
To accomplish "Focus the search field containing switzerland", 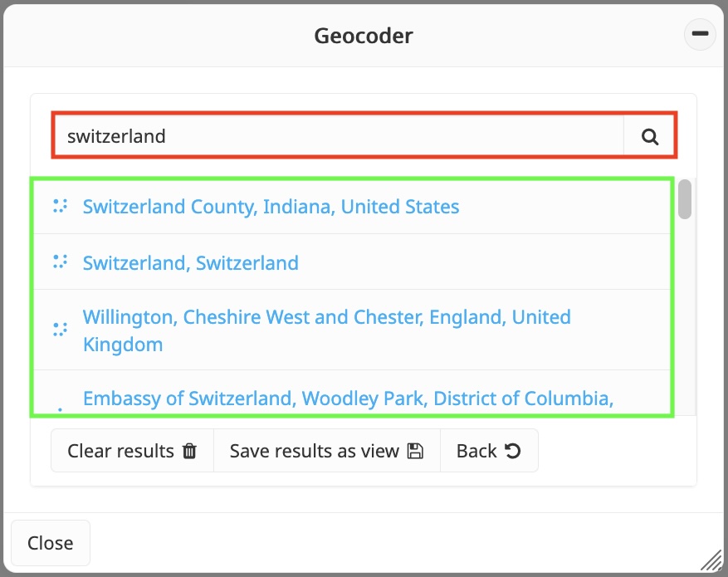I will tap(338, 136).
